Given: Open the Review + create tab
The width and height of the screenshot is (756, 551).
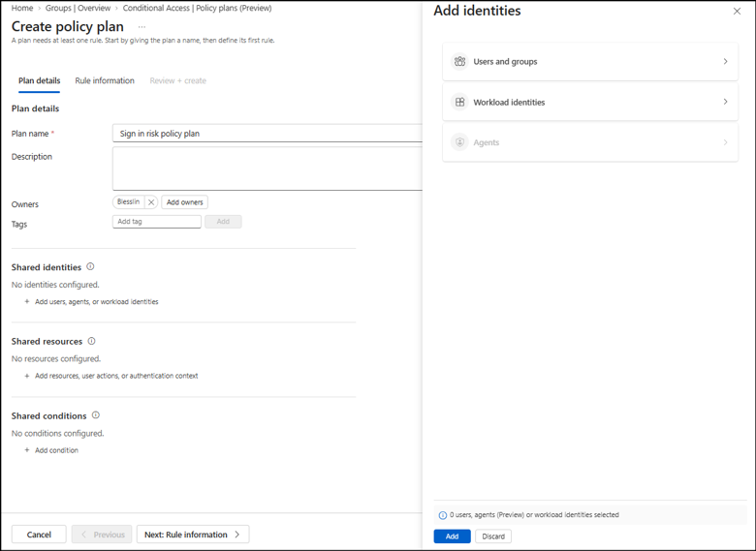Looking at the screenshot, I should click(178, 80).
